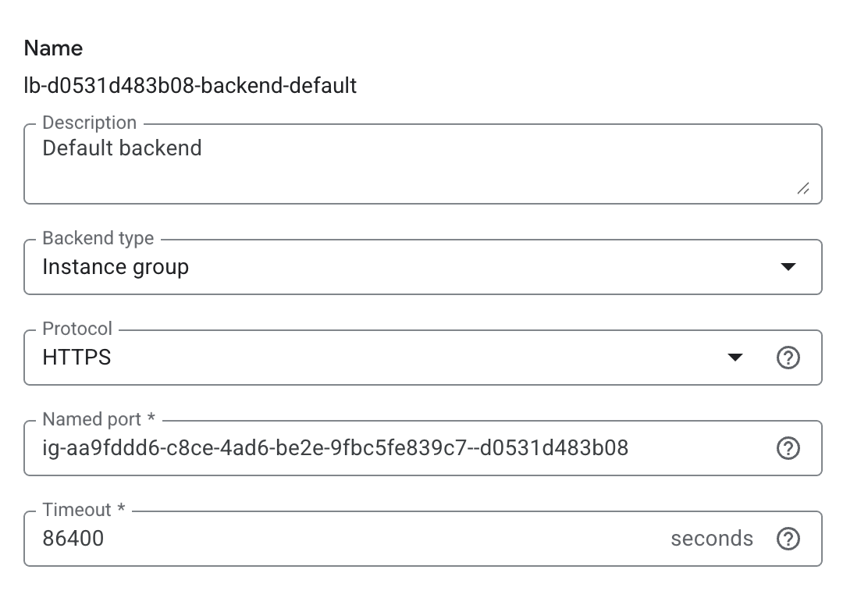The height and width of the screenshot is (598, 868).
Task: Select the Instance group value
Action: [x=116, y=268]
